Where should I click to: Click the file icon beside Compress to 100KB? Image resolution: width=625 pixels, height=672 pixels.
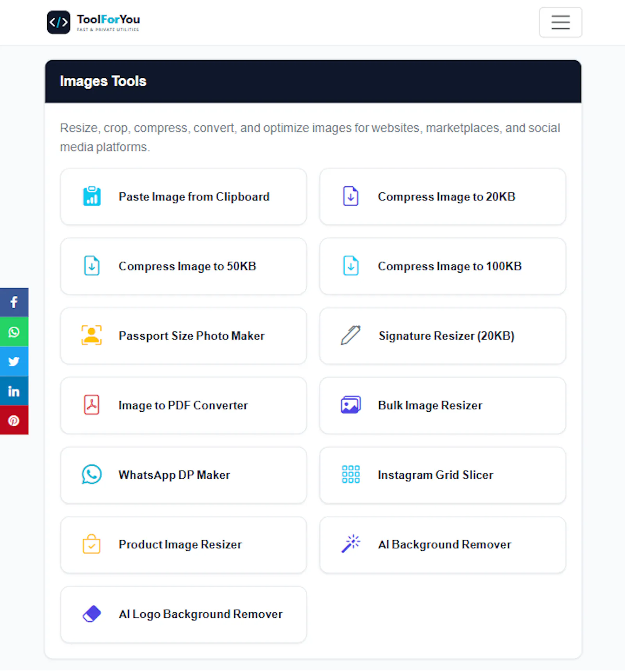pyautogui.click(x=351, y=266)
